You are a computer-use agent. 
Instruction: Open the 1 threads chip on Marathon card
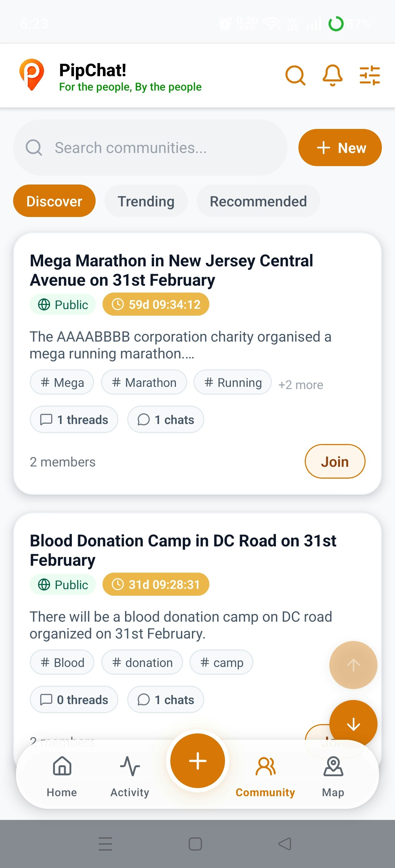[74, 420]
